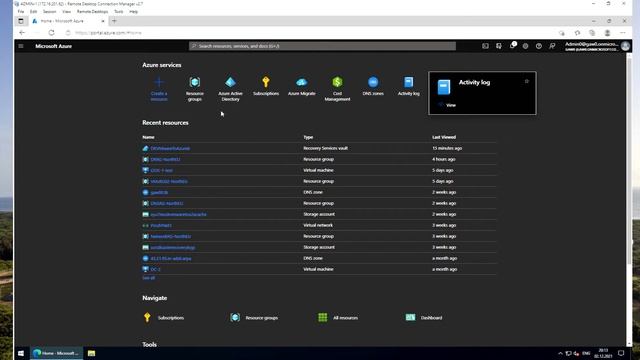Open the directories and subscriptions filter
The width and height of the screenshot is (640, 360).
coord(499,46)
